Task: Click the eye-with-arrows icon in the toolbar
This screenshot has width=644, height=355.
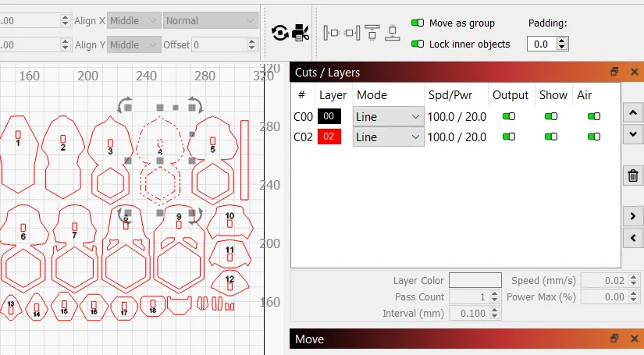Action: point(279,33)
